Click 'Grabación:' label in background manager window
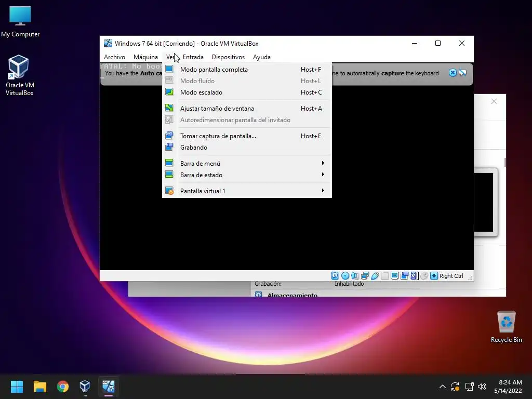 (268, 284)
